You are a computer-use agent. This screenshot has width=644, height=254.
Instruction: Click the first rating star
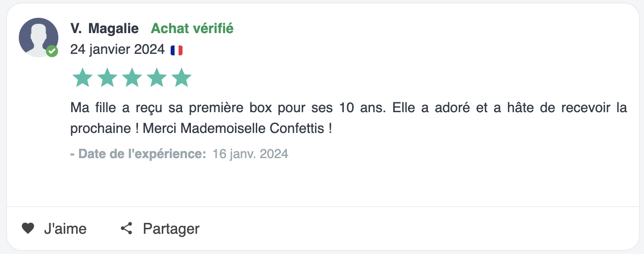tap(82, 78)
